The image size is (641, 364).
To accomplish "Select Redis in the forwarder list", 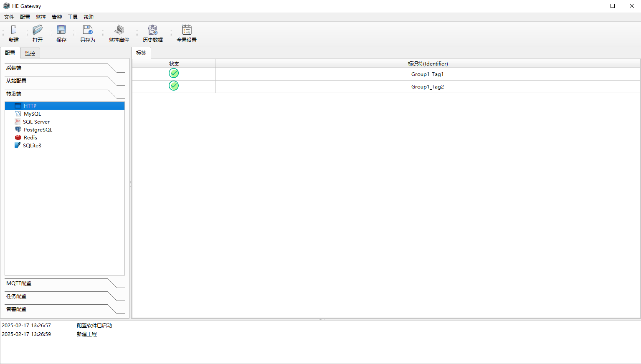I will (30, 138).
